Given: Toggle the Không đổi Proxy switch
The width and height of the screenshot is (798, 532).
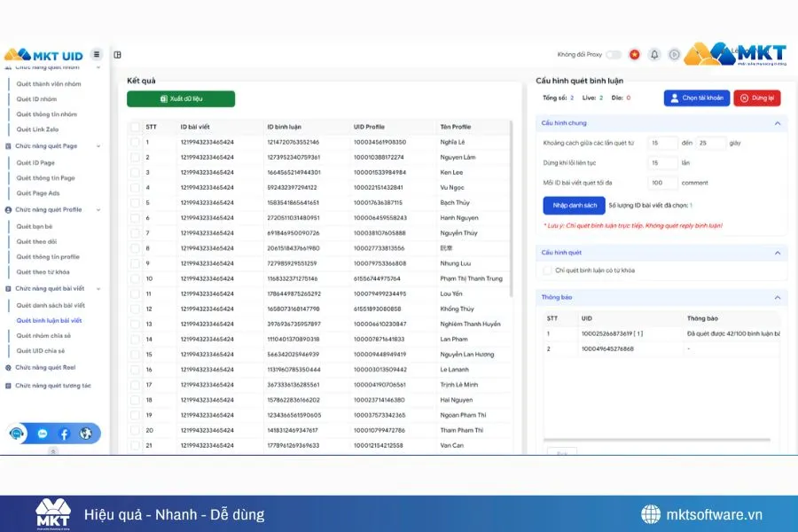Looking at the screenshot, I should coord(614,54).
